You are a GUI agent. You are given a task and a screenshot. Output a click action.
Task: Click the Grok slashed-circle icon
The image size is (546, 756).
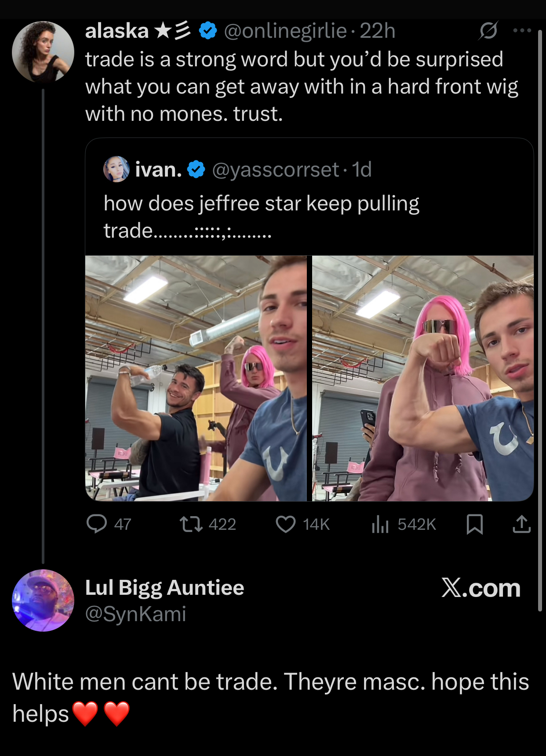pyautogui.click(x=488, y=31)
